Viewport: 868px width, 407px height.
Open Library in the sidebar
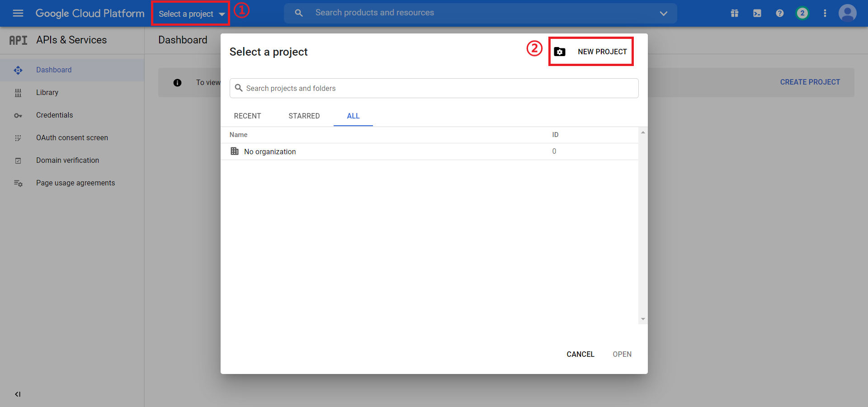click(x=72, y=93)
